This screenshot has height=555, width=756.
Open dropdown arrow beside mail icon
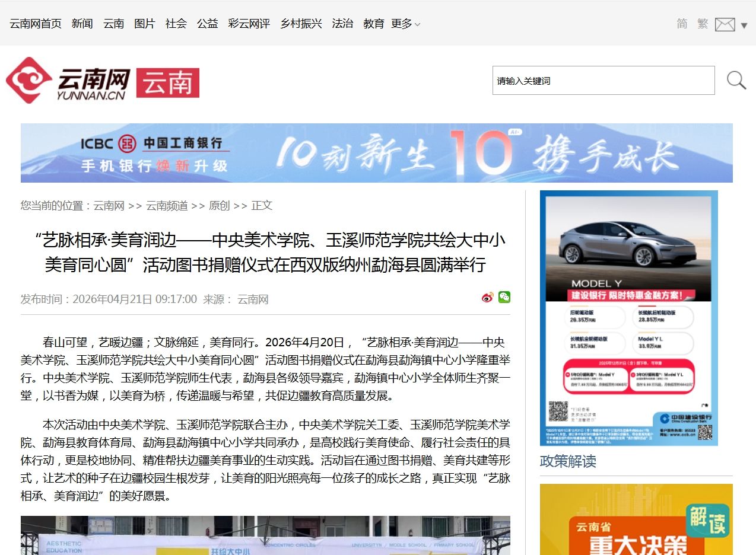(x=744, y=25)
